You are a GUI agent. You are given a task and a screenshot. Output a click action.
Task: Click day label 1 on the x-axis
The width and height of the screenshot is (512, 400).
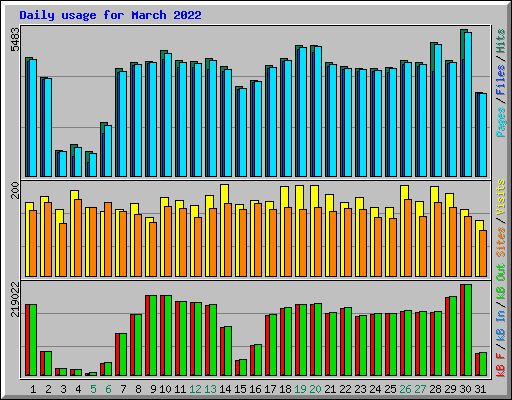coord(33,389)
